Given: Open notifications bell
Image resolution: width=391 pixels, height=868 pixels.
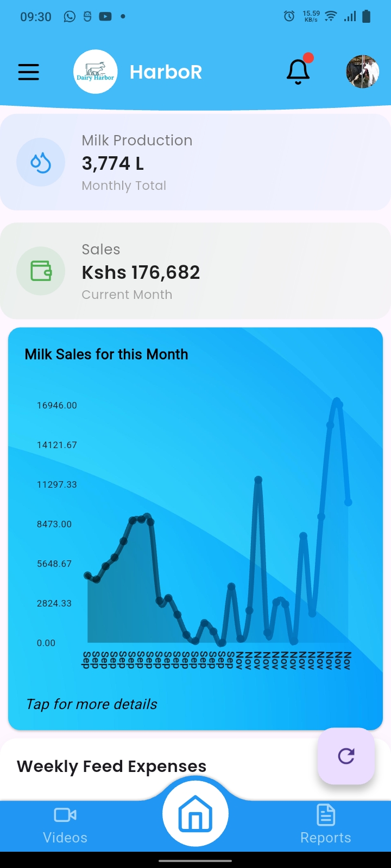Looking at the screenshot, I should tap(298, 72).
